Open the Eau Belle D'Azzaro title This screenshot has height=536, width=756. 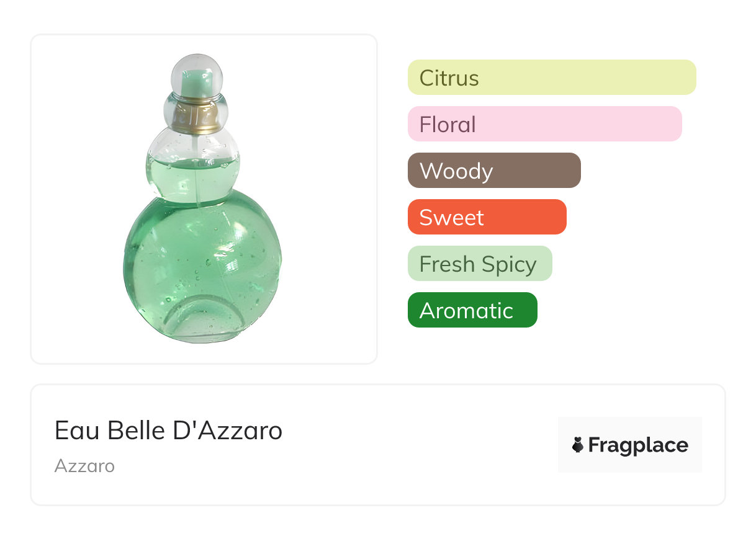[x=168, y=430]
